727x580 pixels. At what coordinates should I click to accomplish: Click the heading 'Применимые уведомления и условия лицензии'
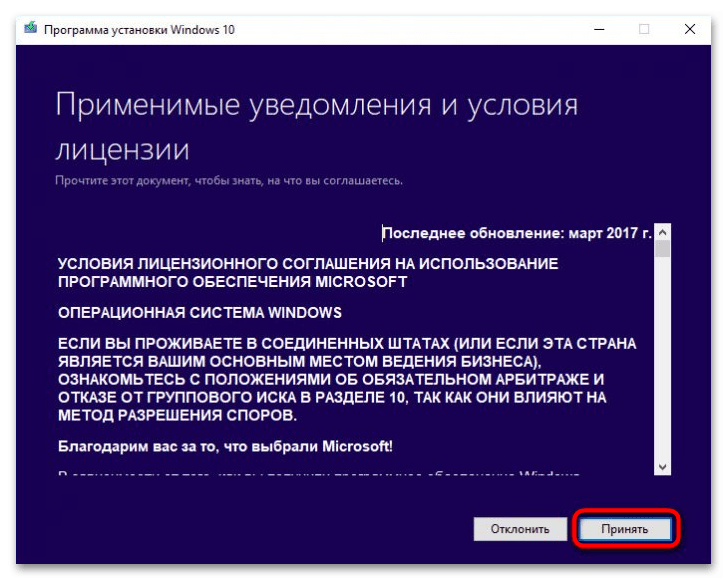317,126
